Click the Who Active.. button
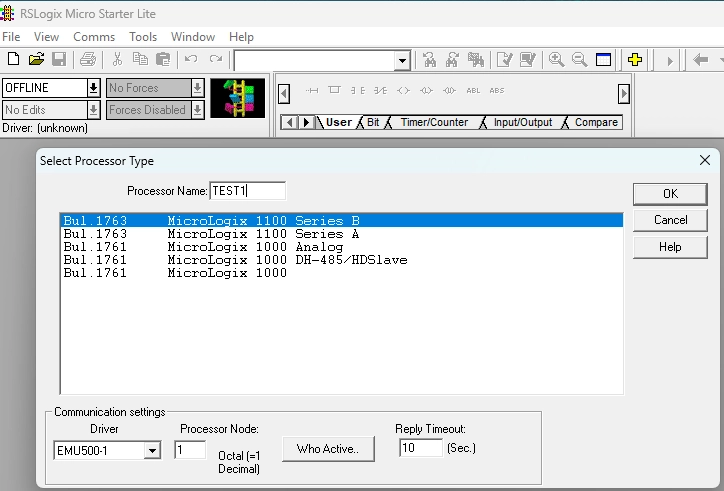This screenshot has height=491, width=724. click(328, 449)
